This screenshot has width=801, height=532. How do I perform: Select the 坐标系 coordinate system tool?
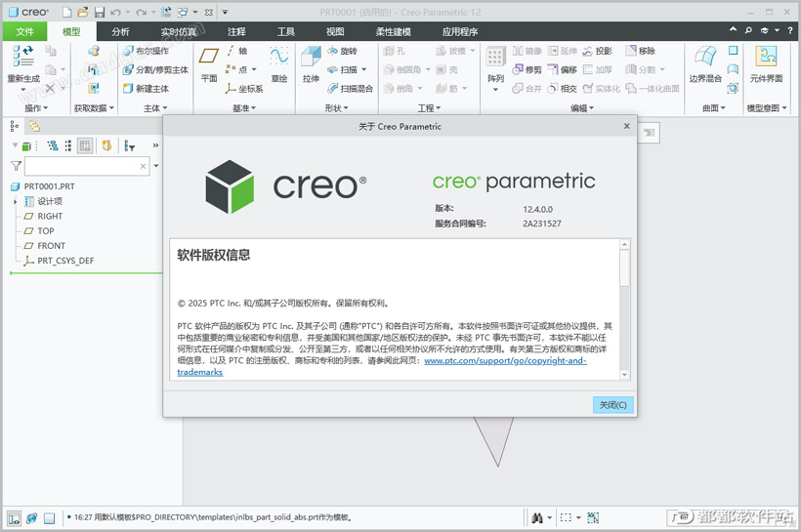pos(244,88)
